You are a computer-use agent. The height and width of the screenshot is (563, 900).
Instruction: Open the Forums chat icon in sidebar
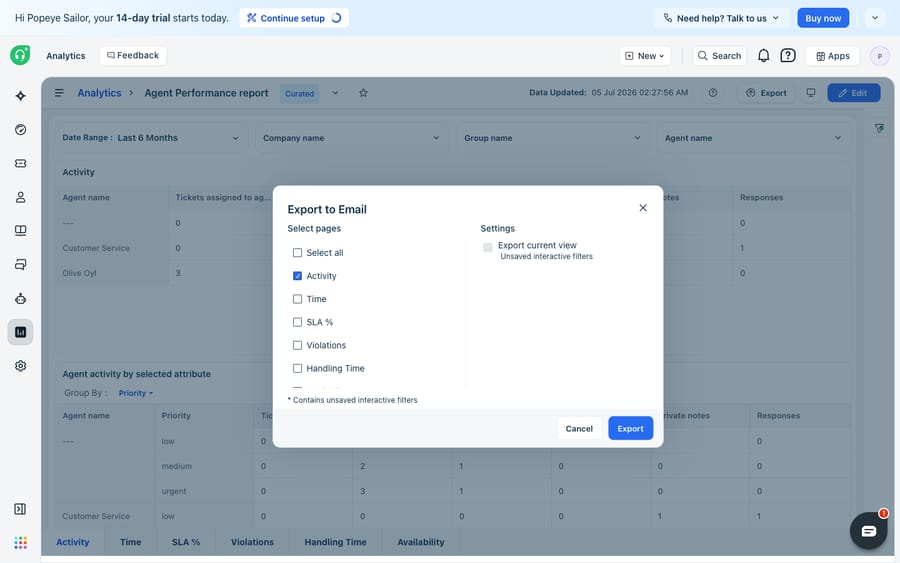(21, 265)
